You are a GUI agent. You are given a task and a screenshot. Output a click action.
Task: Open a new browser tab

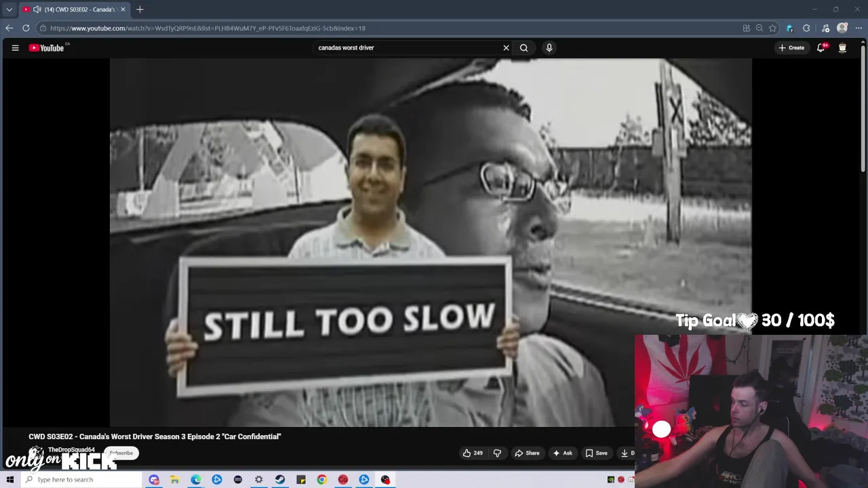(140, 9)
